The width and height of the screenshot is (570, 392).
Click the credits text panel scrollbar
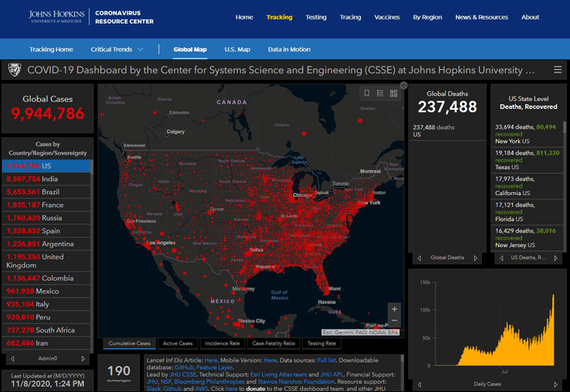pos(402,359)
